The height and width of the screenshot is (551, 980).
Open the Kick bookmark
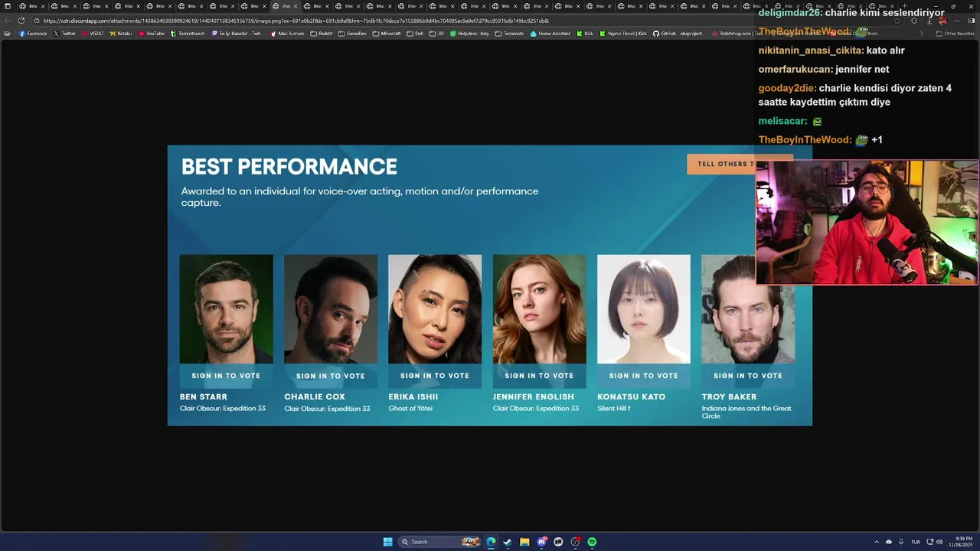pos(586,34)
